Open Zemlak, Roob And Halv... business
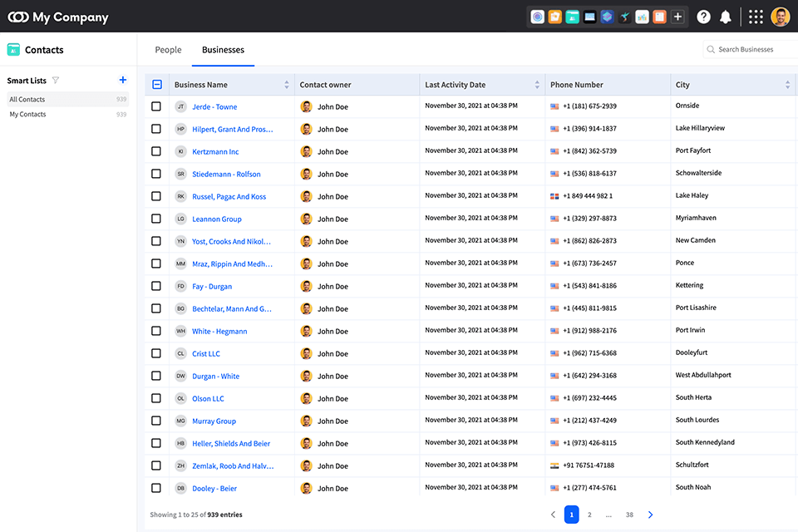Image resolution: width=798 pixels, height=532 pixels. [x=233, y=465]
